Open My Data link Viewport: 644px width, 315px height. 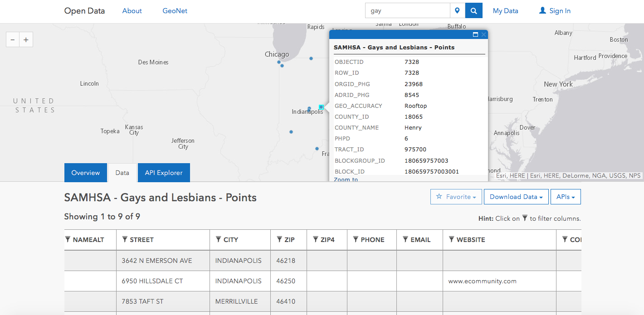pyautogui.click(x=506, y=11)
